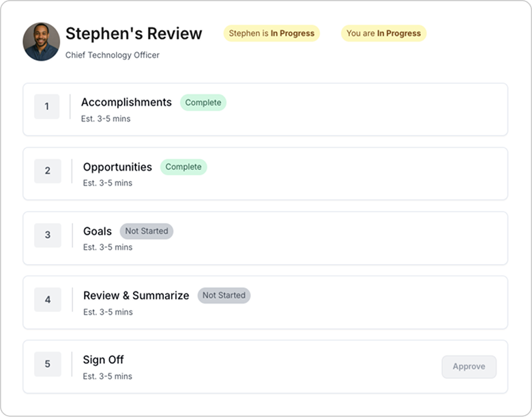Screen dimensions: 532x417
Task: Open the Accomplishments section title
Action: pyautogui.click(x=126, y=102)
